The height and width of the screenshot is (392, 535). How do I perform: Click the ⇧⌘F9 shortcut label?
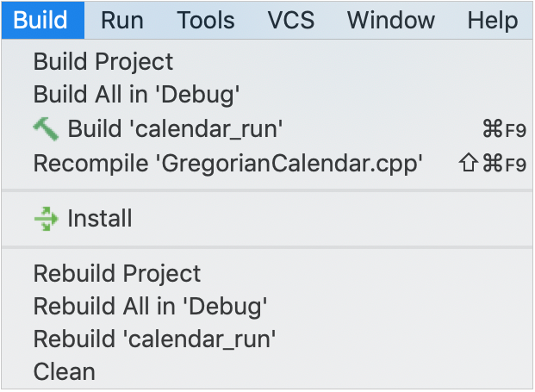click(493, 164)
